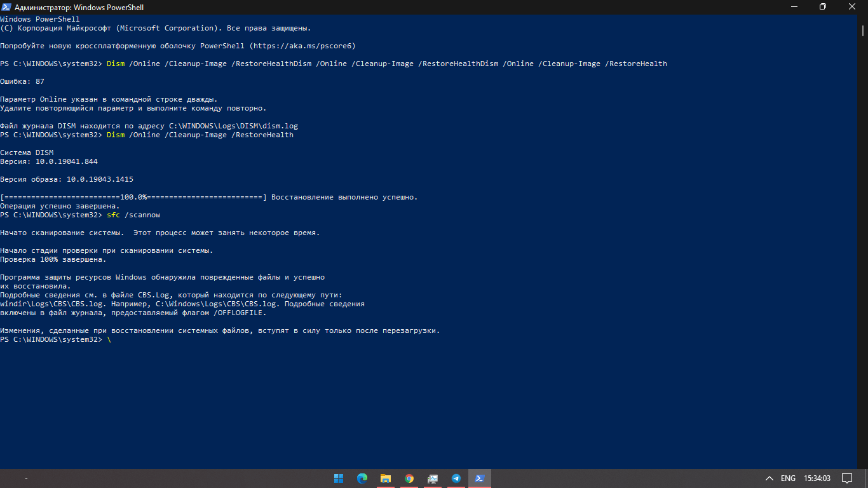Restore down the PowerShell window
This screenshot has width=868, height=488.
822,7
